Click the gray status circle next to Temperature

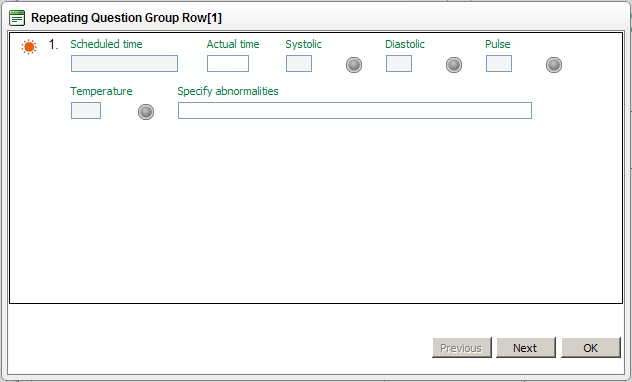[146, 112]
